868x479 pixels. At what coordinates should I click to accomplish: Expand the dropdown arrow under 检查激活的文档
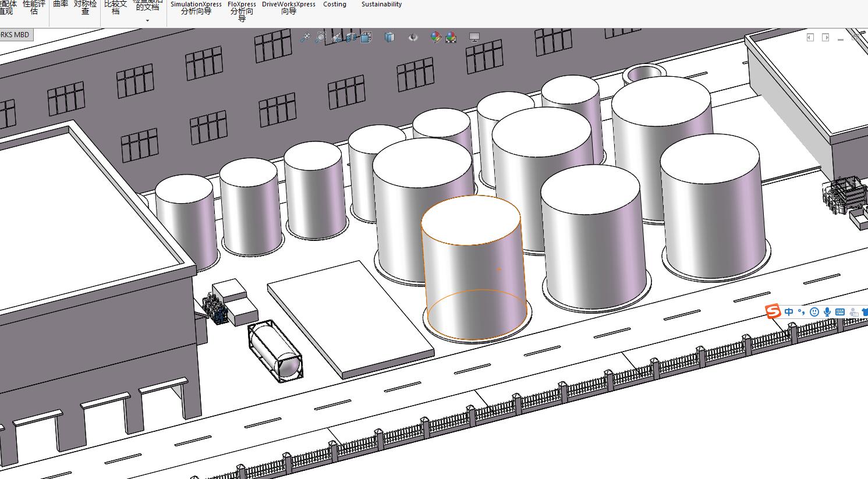(147, 21)
